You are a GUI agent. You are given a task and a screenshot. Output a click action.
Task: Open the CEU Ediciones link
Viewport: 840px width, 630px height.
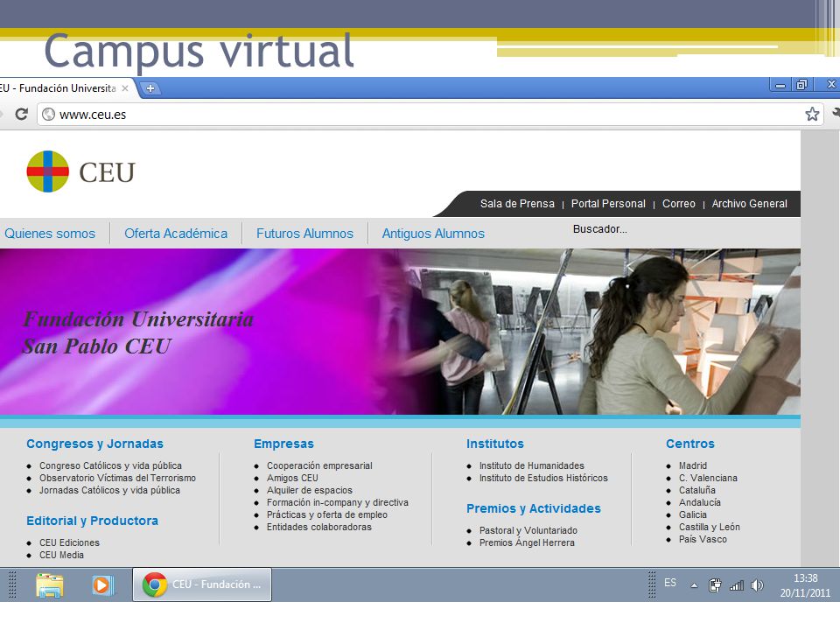(69, 542)
